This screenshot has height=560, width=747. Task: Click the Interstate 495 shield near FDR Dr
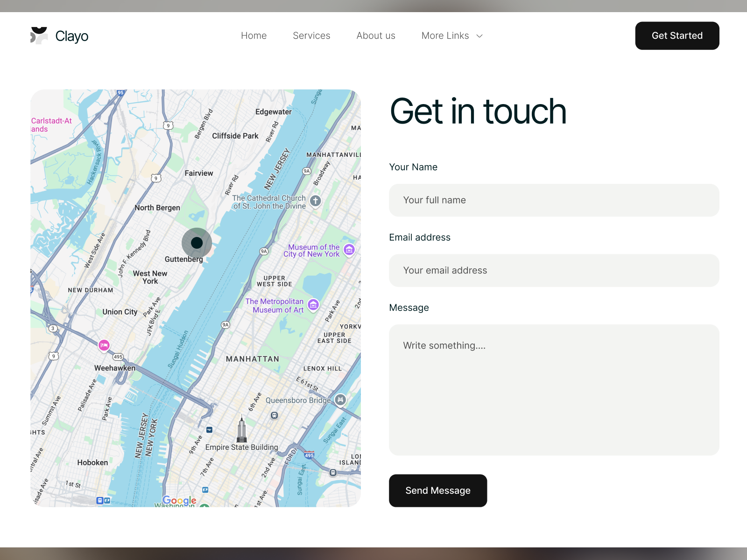(309, 455)
